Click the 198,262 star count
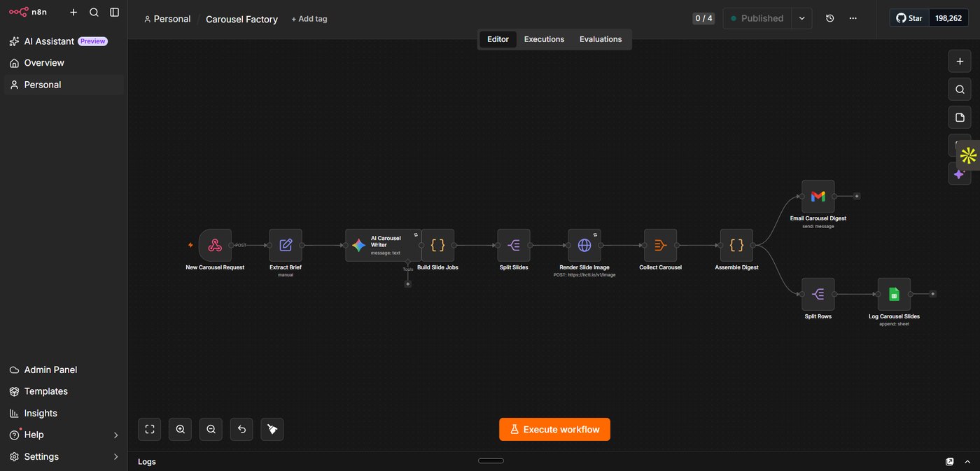980x471 pixels. tap(948, 18)
